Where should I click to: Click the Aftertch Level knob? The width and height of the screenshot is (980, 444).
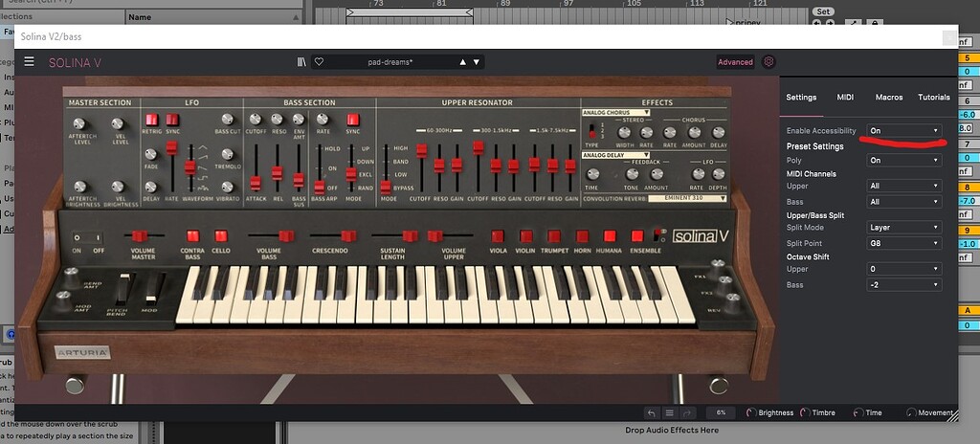coord(78,123)
